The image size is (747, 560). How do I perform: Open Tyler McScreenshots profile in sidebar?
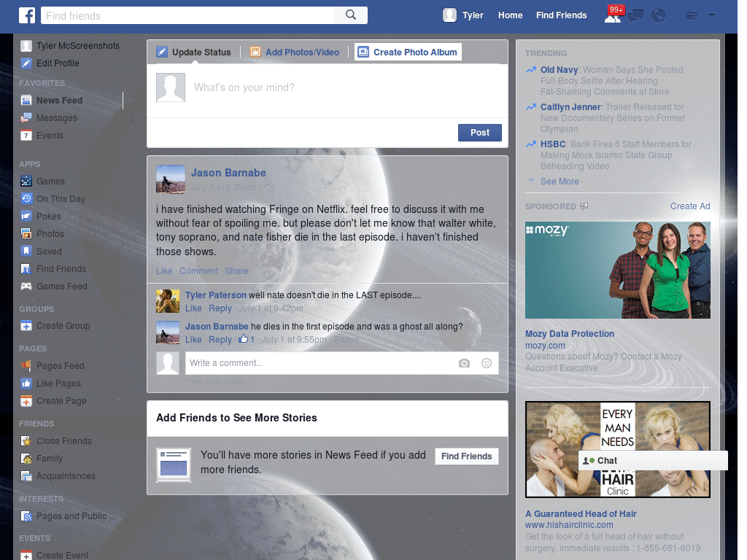pyautogui.click(x=70, y=46)
